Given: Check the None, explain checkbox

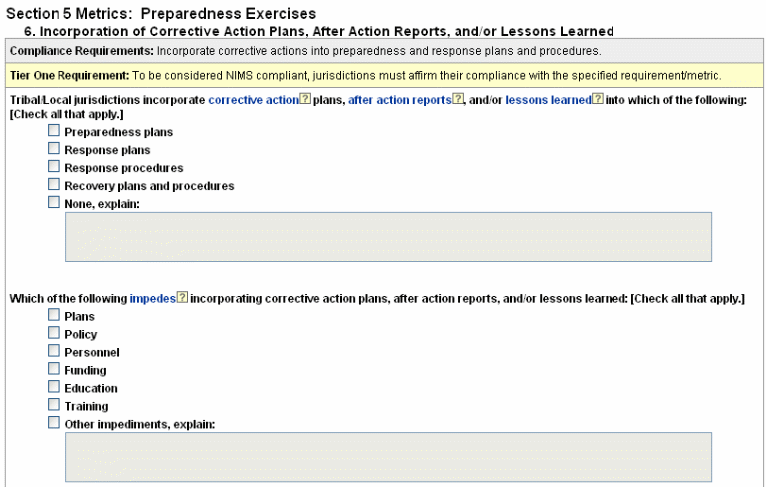Looking at the screenshot, I should [x=54, y=203].
